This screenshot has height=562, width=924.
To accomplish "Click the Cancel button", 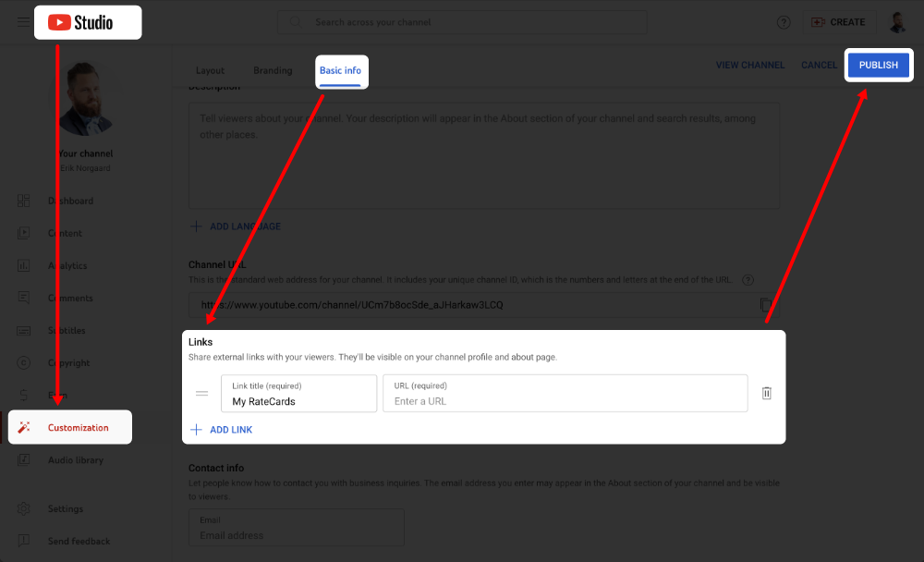I will (x=819, y=65).
